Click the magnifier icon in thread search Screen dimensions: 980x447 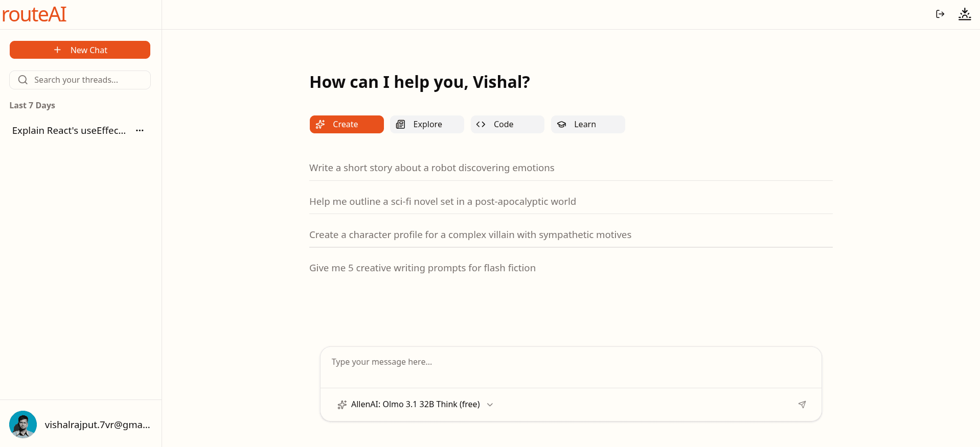tap(23, 80)
